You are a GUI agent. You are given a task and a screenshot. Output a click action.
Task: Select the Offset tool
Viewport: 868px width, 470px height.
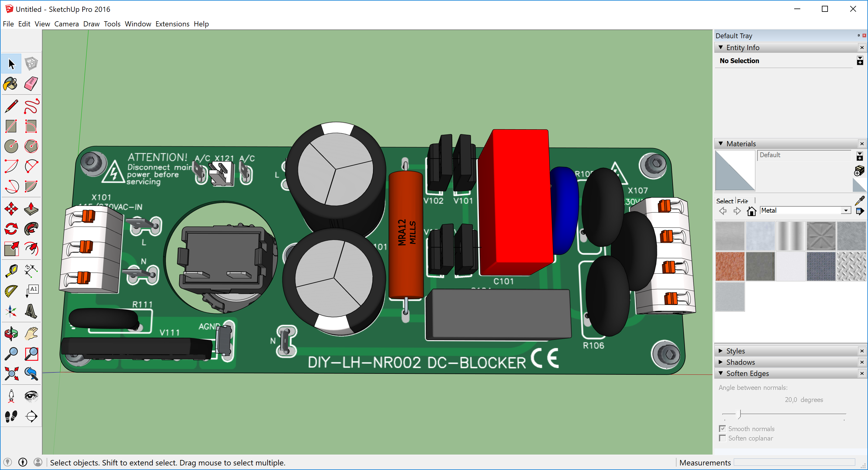point(31,249)
